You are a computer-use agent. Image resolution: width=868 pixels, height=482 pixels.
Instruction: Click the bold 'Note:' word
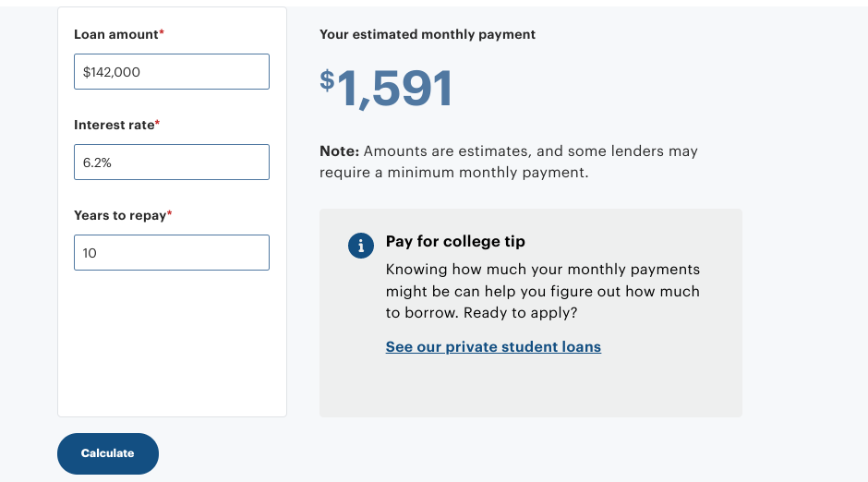tap(339, 151)
